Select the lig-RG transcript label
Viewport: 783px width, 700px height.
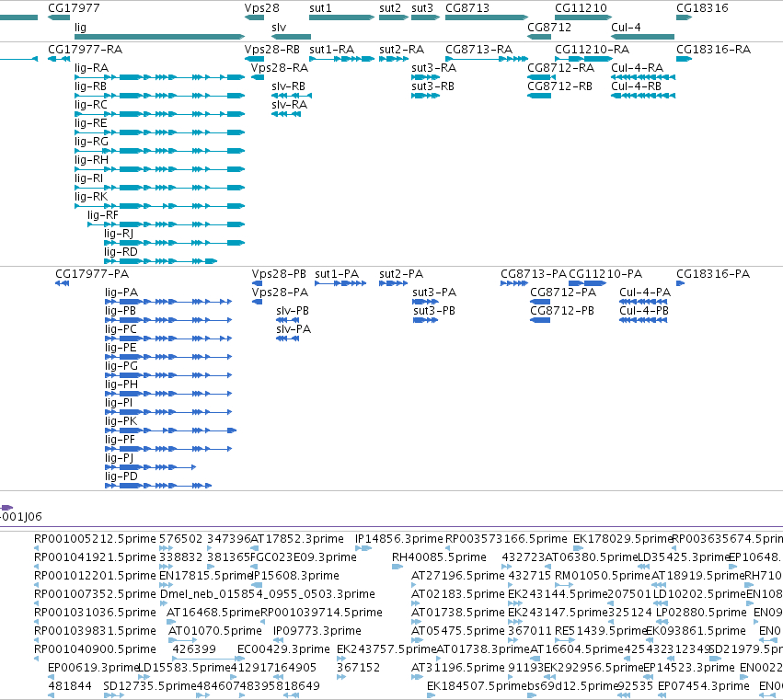(x=91, y=142)
